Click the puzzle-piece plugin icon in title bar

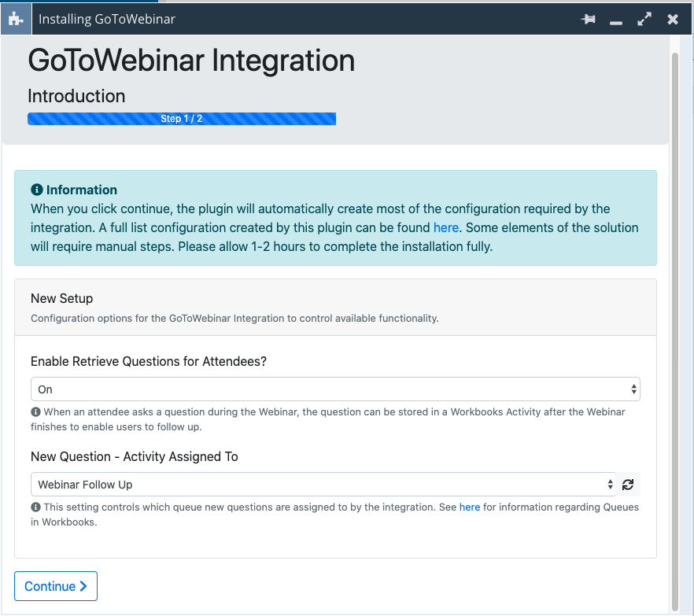tap(15, 19)
